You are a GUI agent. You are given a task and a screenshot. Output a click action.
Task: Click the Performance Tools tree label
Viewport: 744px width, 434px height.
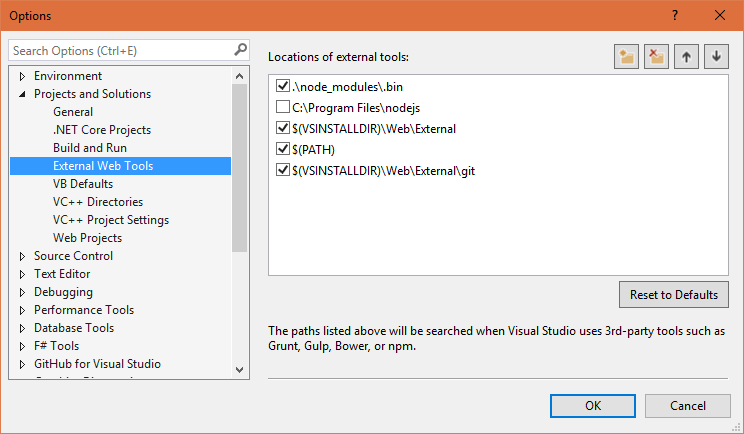pyautogui.click(x=84, y=310)
